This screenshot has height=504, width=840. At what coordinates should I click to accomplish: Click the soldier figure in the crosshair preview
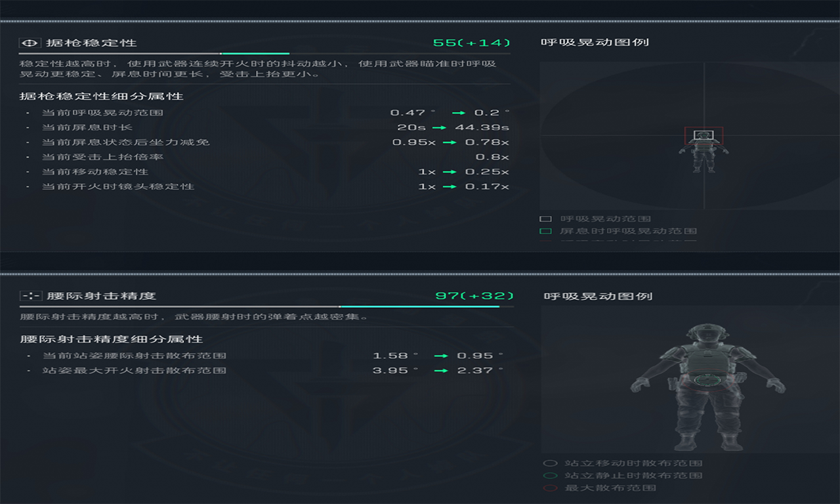[x=703, y=155]
